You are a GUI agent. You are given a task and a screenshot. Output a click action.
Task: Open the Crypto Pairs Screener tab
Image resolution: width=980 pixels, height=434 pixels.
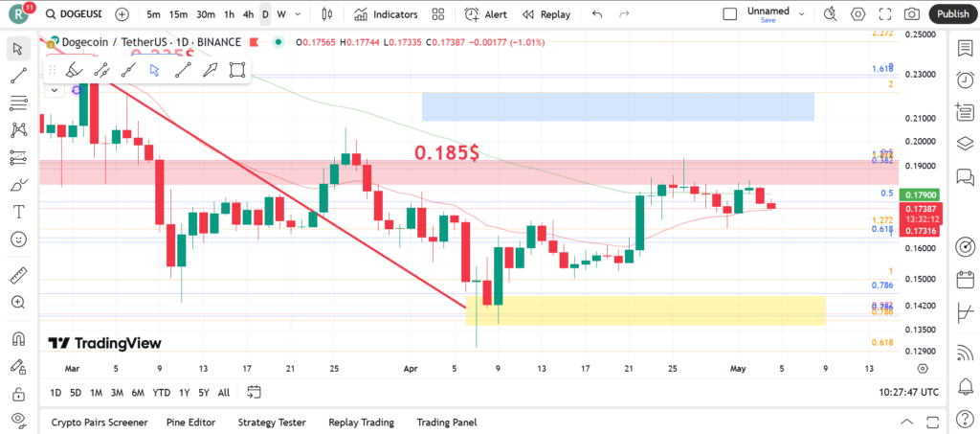coord(100,423)
